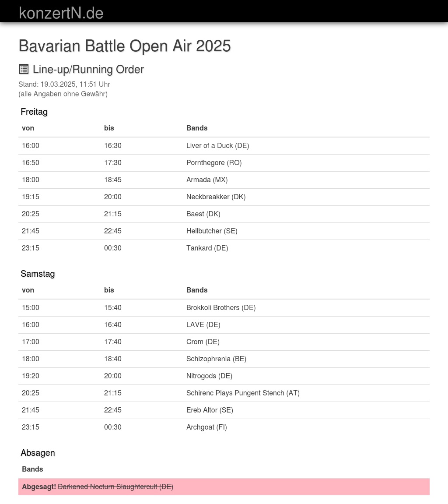Select Schizophrenia (BE) in Saturday list

pos(216,359)
